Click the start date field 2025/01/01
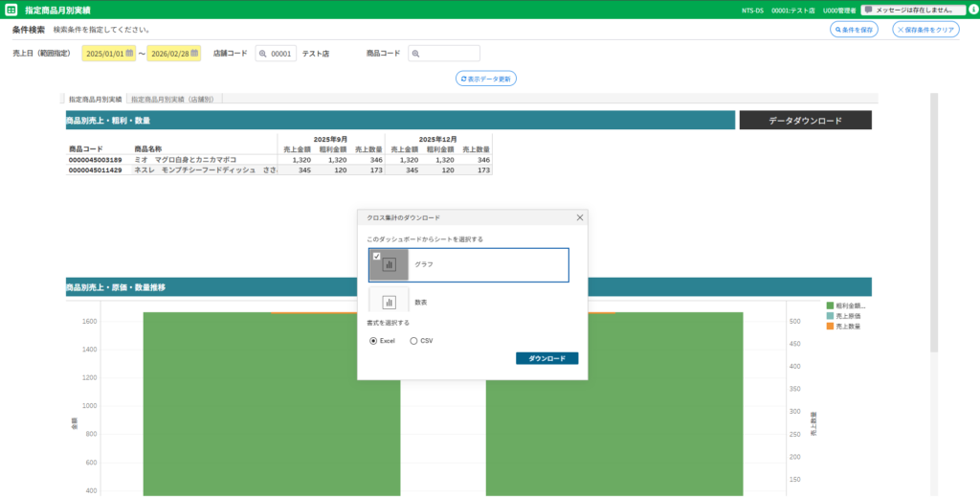Screen dimensions: 980x498 point(109,54)
